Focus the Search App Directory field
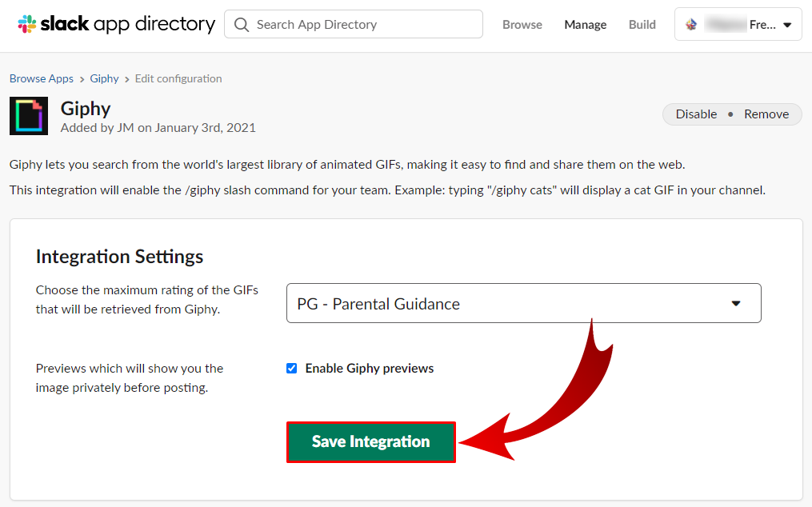Image resolution: width=812 pixels, height=507 pixels. (x=364, y=25)
